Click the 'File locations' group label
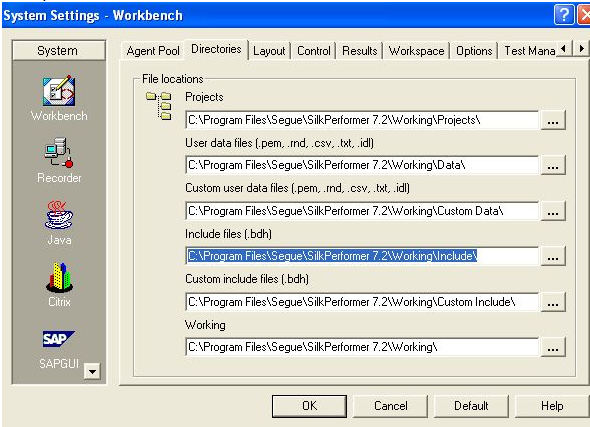The height and width of the screenshot is (427, 590). point(172,79)
